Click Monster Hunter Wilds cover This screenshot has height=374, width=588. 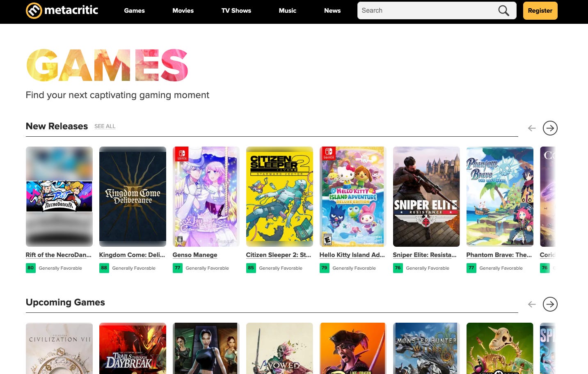426,349
